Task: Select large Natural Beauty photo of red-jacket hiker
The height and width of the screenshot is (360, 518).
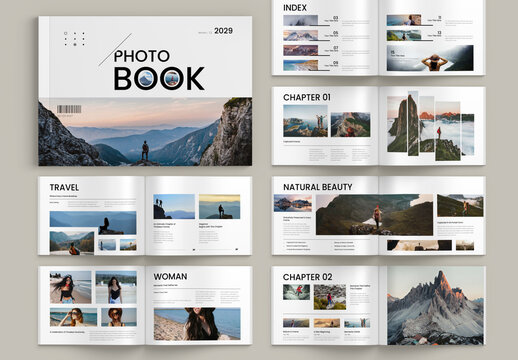Action: [x=374, y=215]
